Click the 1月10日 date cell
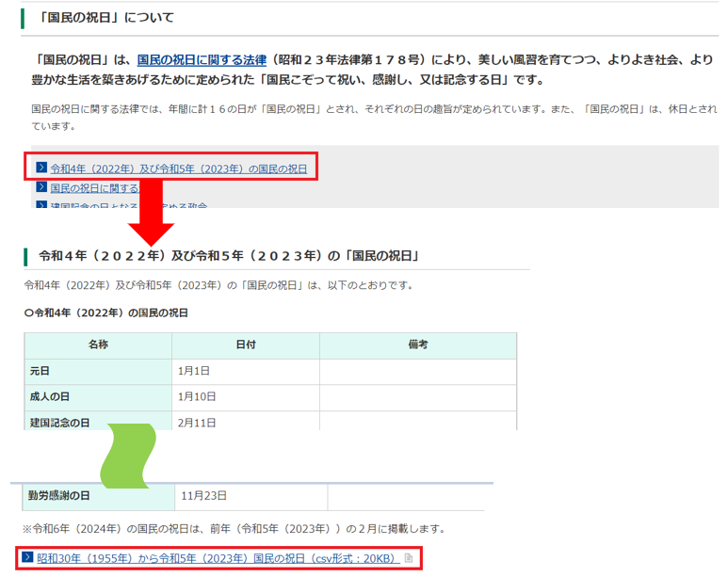 tap(246, 397)
